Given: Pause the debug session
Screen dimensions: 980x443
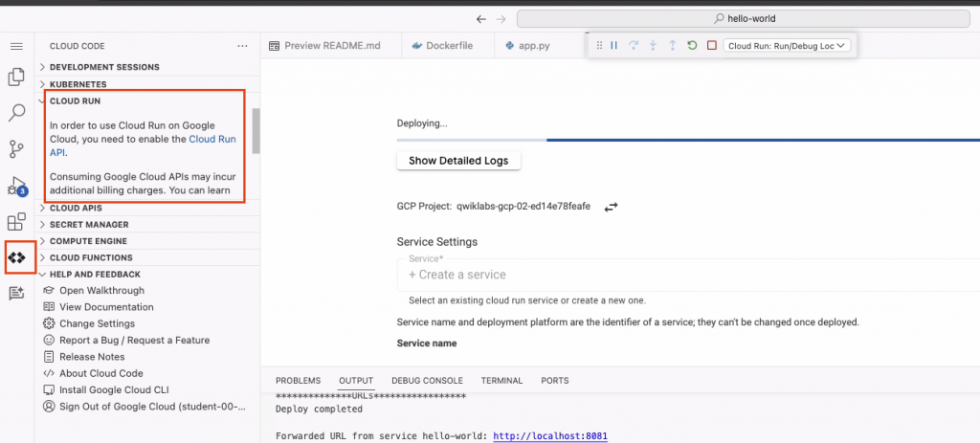Looking at the screenshot, I should point(614,45).
